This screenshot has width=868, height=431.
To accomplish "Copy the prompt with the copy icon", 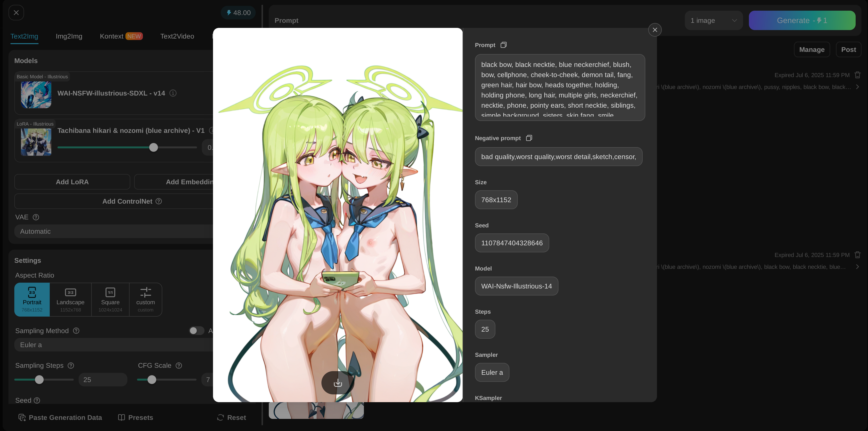I will 503,45.
